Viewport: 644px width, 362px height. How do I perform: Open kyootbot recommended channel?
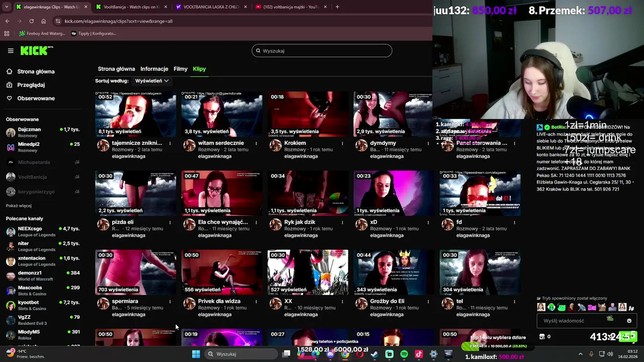[43, 305]
